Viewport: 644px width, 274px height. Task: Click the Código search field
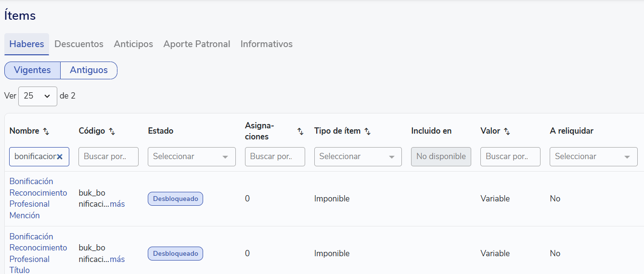point(108,157)
